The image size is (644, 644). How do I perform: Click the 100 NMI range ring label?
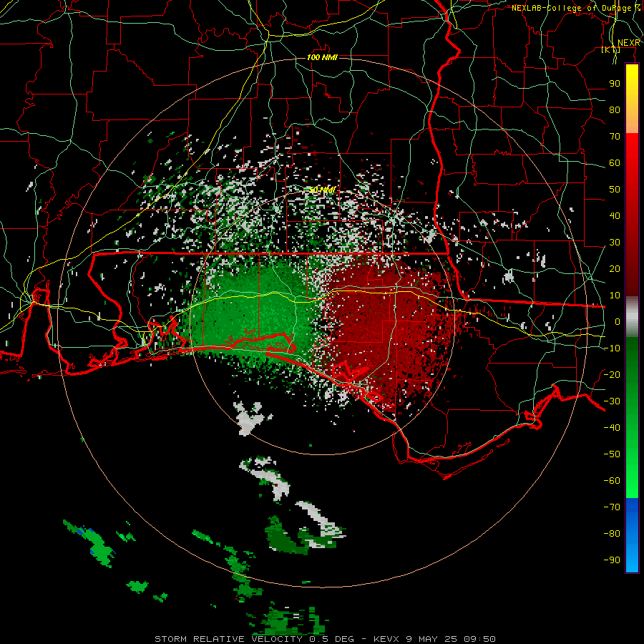pyautogui.click(x=322, y=57)
